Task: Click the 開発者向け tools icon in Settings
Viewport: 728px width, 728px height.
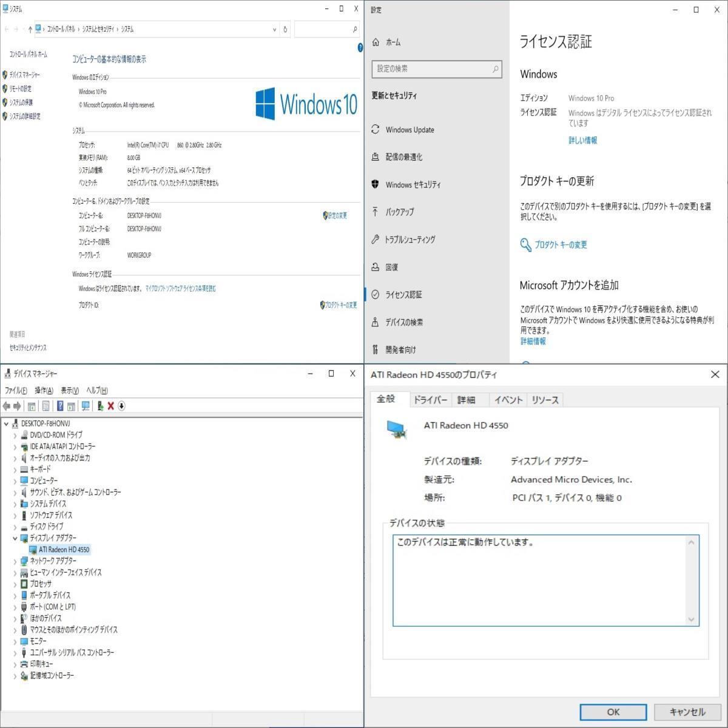Action: click(375, 349)
